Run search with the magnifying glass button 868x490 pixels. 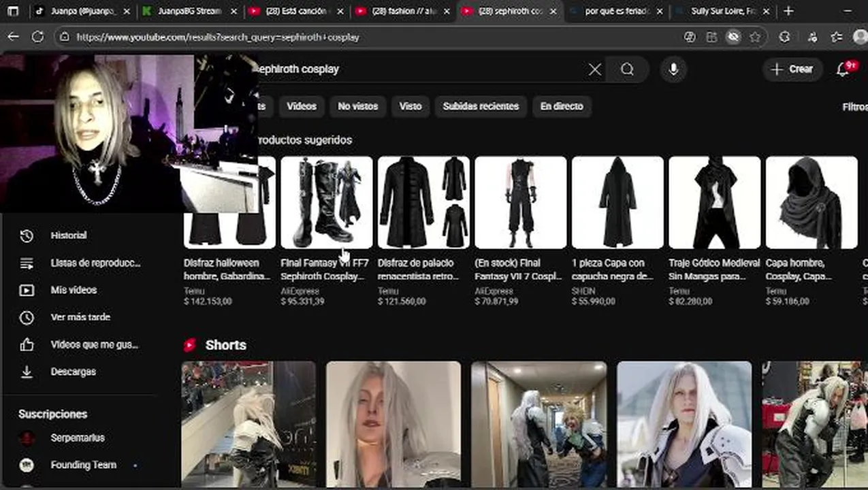627,69
